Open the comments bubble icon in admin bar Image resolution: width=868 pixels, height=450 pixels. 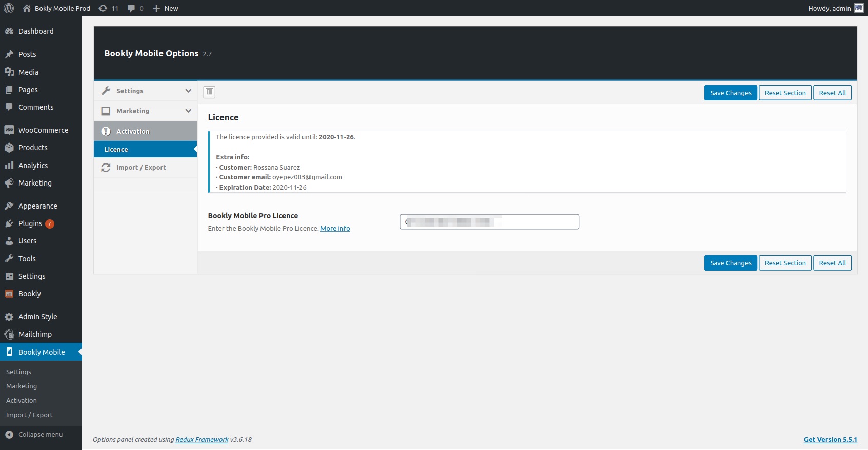pyautogui.click(x=131, y=8)
